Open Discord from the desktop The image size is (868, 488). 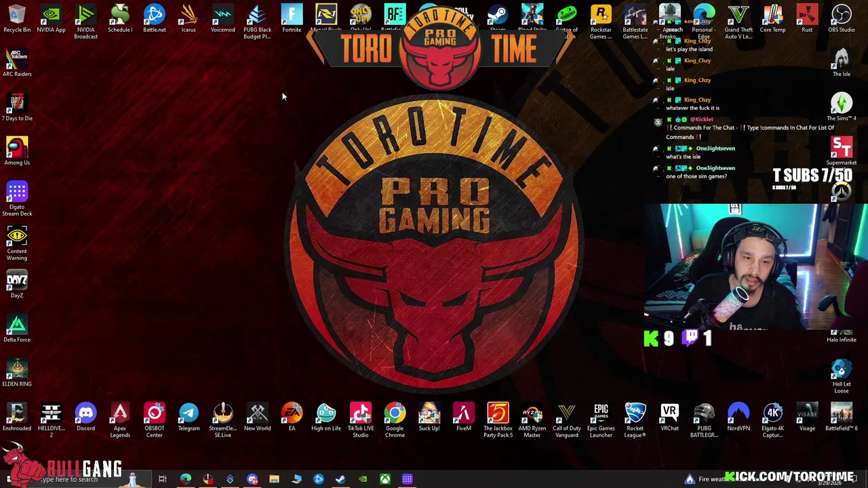coord(85,417)
